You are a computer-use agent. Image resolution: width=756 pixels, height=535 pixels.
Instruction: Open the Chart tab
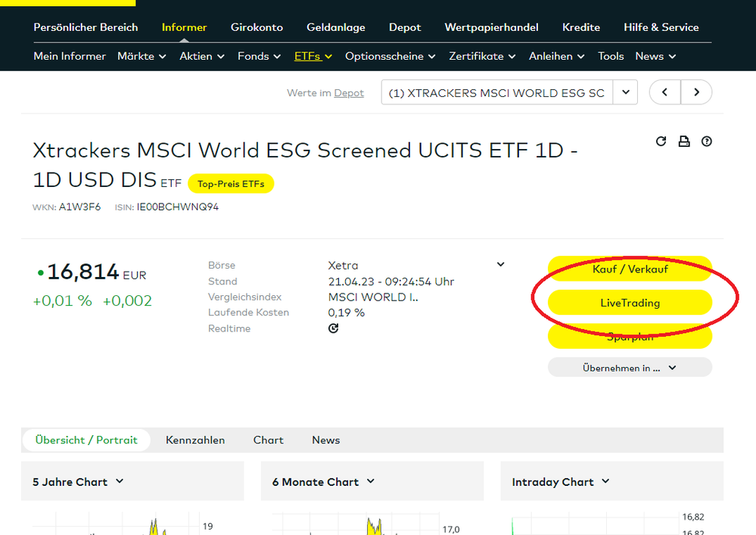tap(268, 440)
